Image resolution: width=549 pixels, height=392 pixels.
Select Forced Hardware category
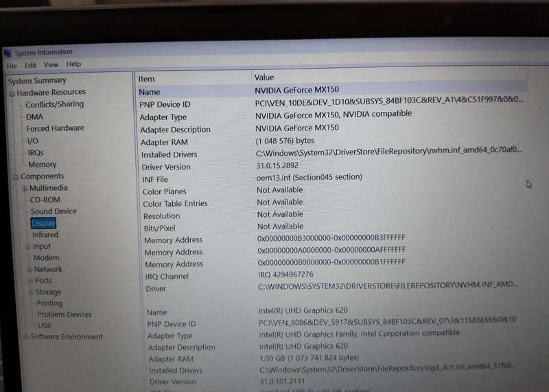[x=56, y=128]
